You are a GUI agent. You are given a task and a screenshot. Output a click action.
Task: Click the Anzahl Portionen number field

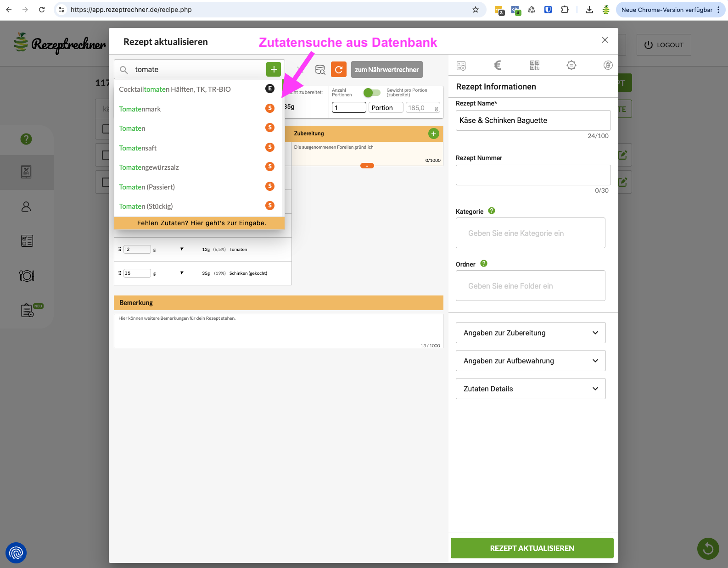pos(349,107)
